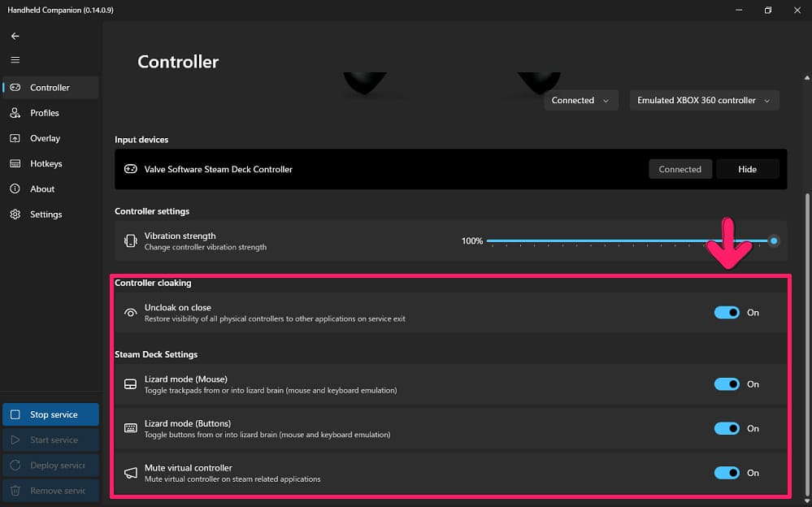The image size is (812, 507).
Task: Click the '100%' vibration value
Action: click(472, 240)
